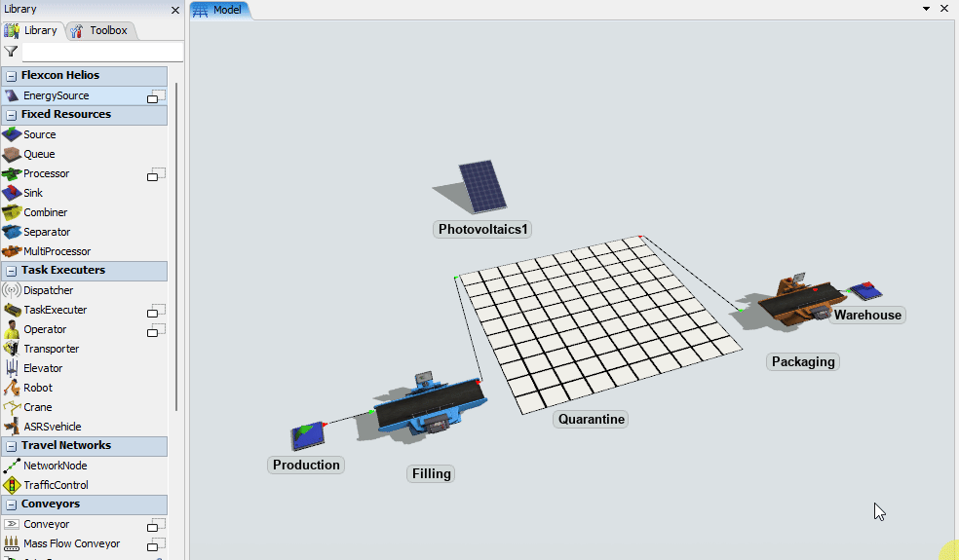
Task: Choose the Queue object icon
Action: (12, 154)
